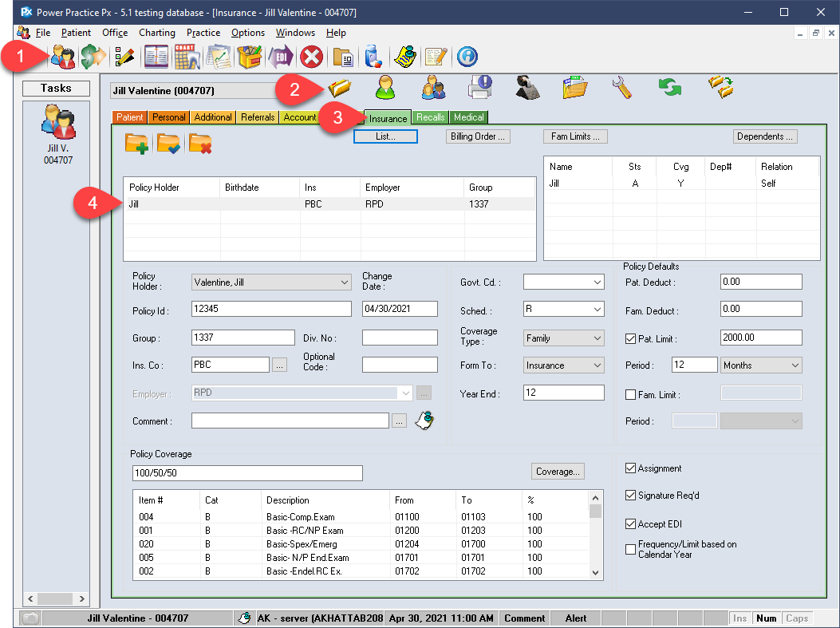Open the Govt. Cd. dropdown
This screenshot has height=628, width=840.
597,282
